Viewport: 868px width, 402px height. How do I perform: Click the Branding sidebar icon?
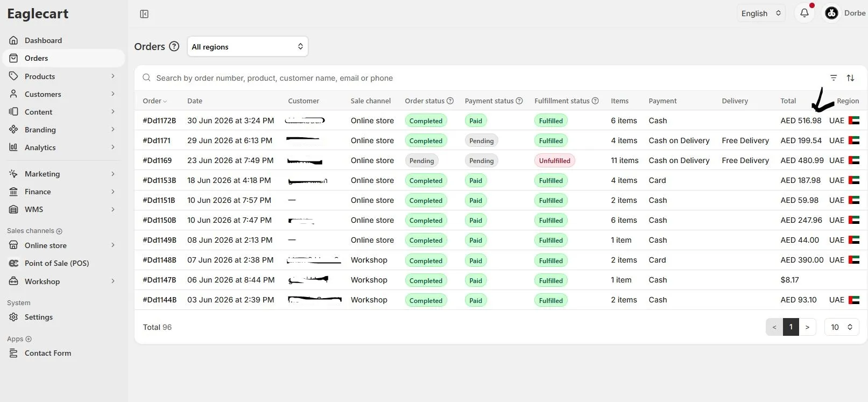13,130
